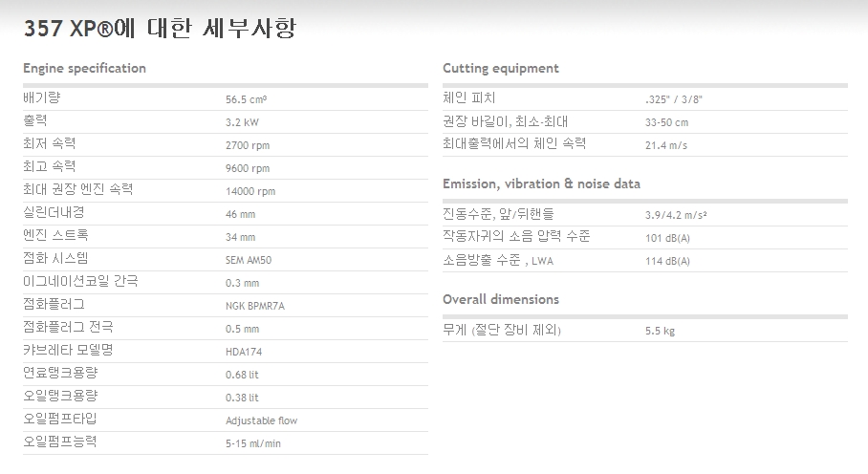Select the '56.5 cm³' displacement value
This screenshot has width=868, height=474.
[247, 99]
